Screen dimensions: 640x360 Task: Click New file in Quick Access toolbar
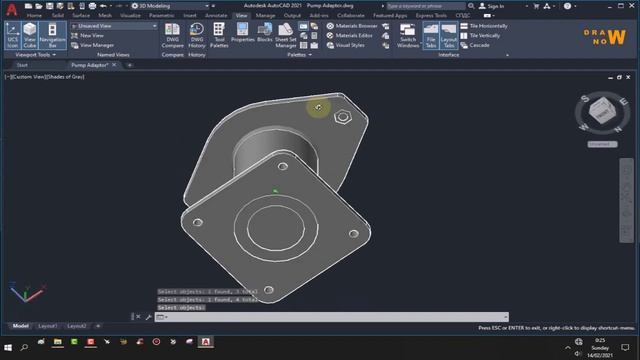[28, 6]
